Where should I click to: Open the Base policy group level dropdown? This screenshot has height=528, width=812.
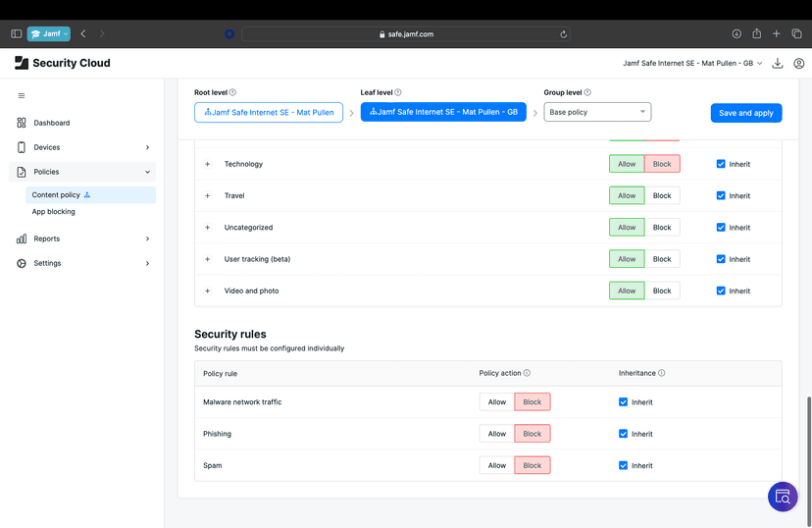[597, 112]
